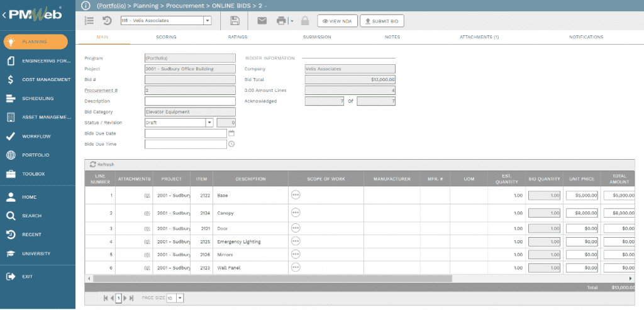Viewport: 644px width, 310px height.
Task: Open the Bids Due Time clock icon
Action: tap(231, 144)
